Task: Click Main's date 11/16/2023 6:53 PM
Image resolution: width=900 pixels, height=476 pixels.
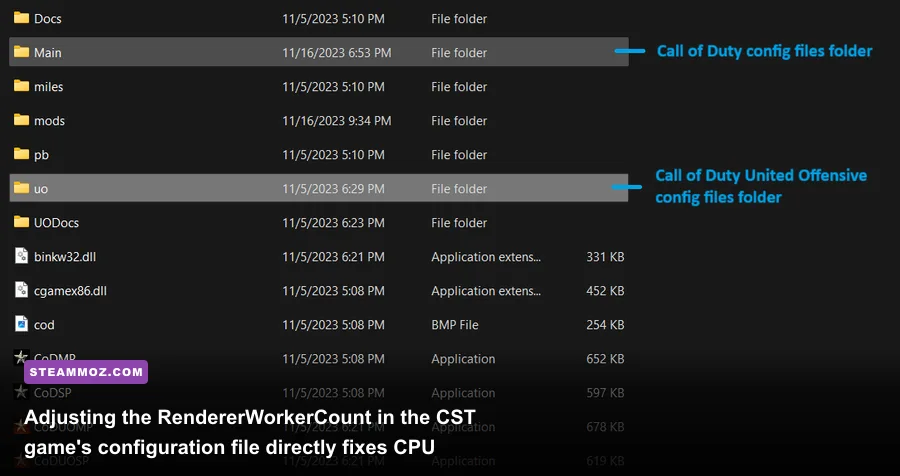Action: click(x=336, y=52)
